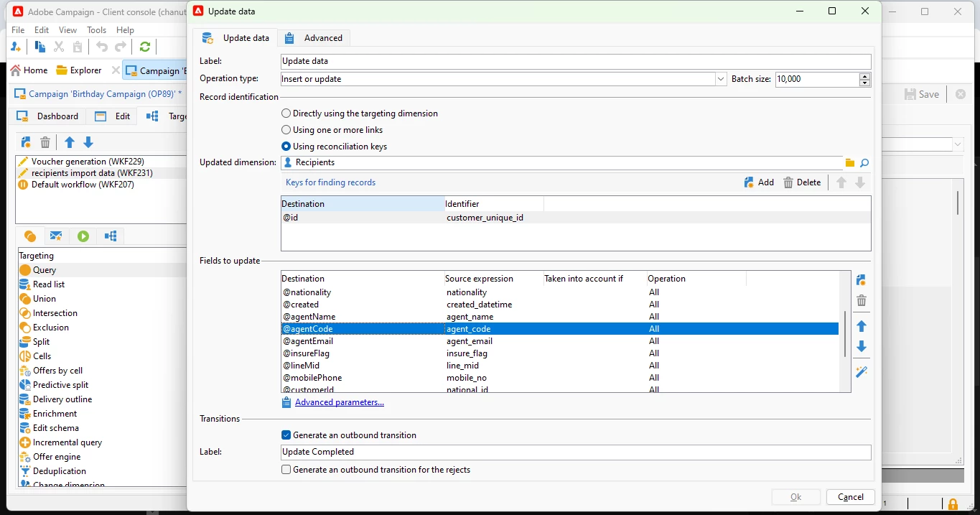This screenshot has width=980, height=515.
Task: Click transition Label field Update Completed
Action: tap(576, 453)
